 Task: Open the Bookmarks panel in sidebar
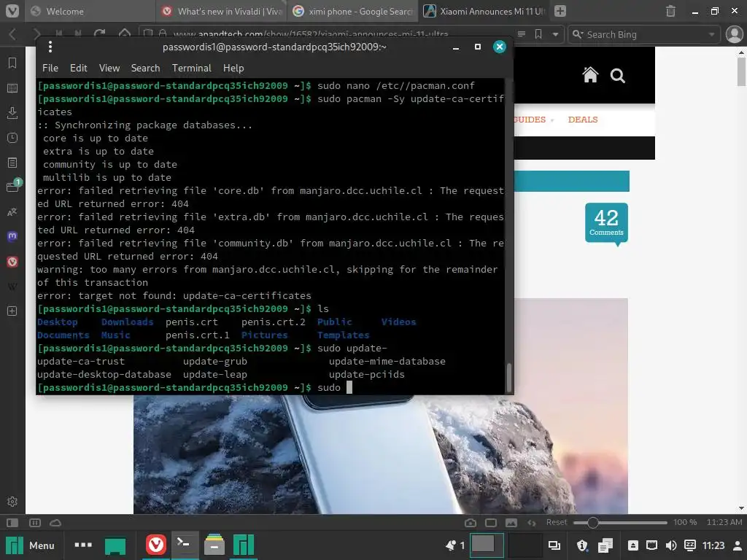tap(12, 63)
